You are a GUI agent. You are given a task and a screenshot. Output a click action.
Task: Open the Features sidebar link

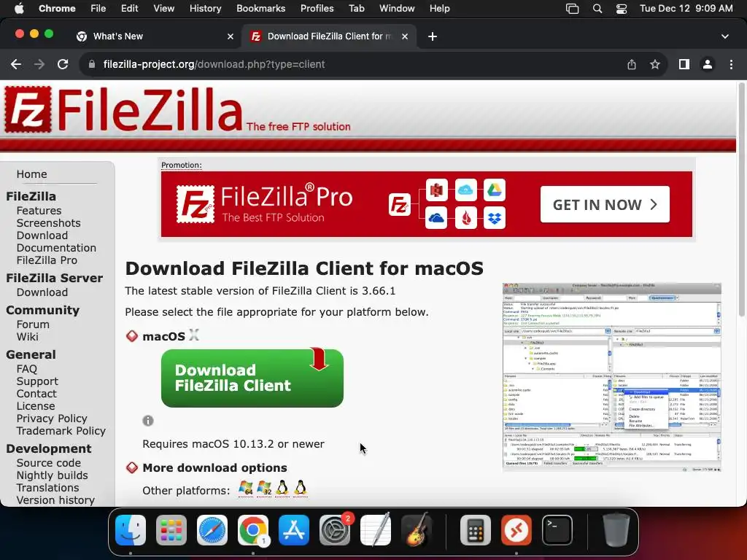(x=39, y=211)
